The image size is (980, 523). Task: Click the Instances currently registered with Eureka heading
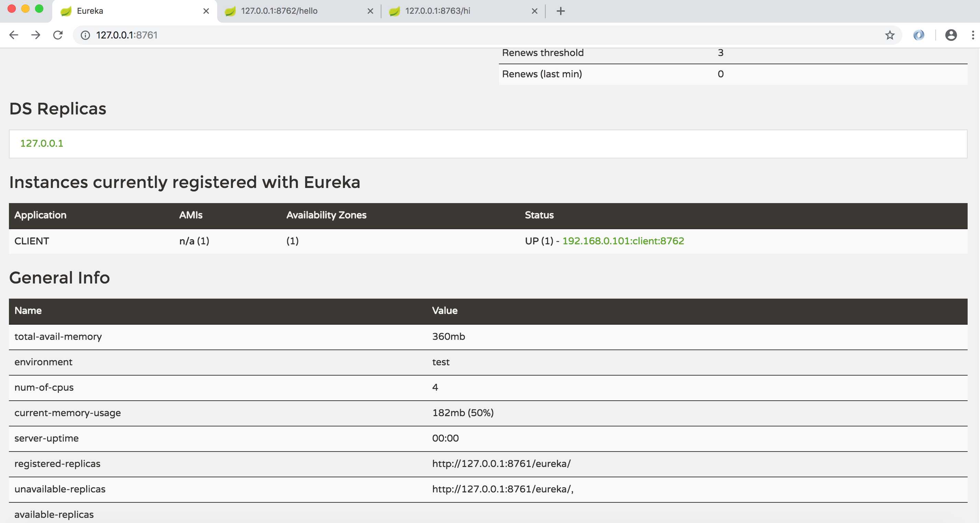[185, 182]
